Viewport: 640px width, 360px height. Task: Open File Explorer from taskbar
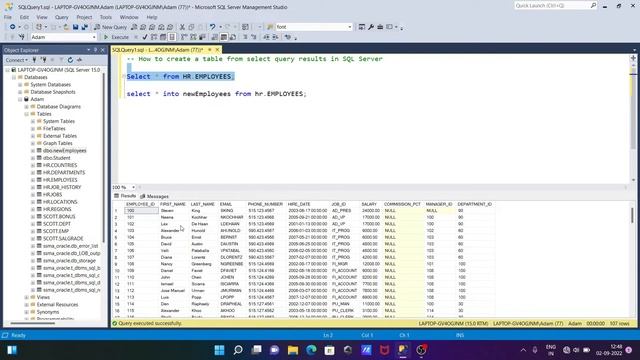tap(293, 350)
